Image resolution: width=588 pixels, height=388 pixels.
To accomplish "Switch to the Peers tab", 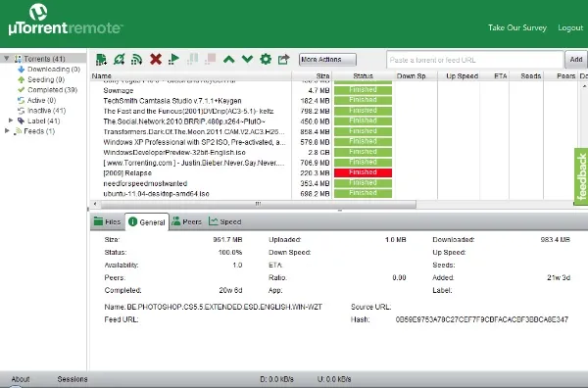I will 187,221.
